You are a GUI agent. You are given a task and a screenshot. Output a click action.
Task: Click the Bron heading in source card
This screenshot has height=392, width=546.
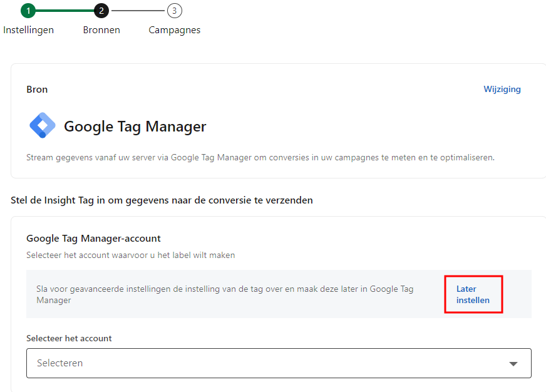pyautogui.click(x=37, y=90)
